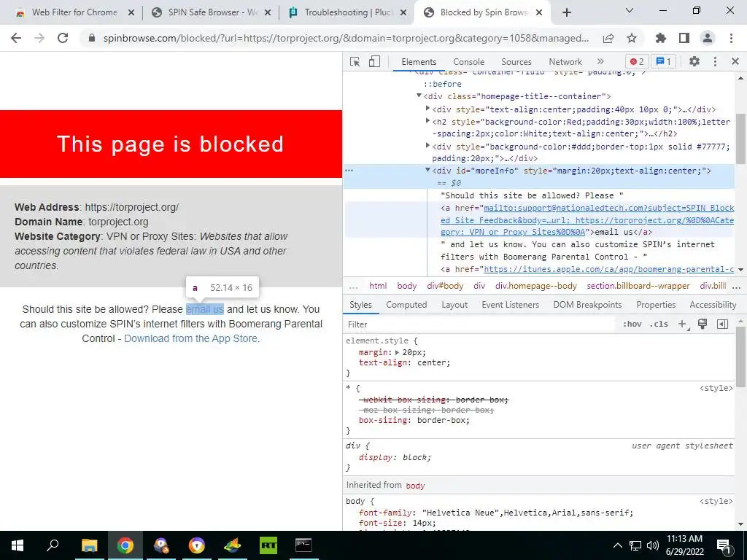
Task: Open the RT app on the taskbar
Action: pyautogui.click(x=268, y=545)
